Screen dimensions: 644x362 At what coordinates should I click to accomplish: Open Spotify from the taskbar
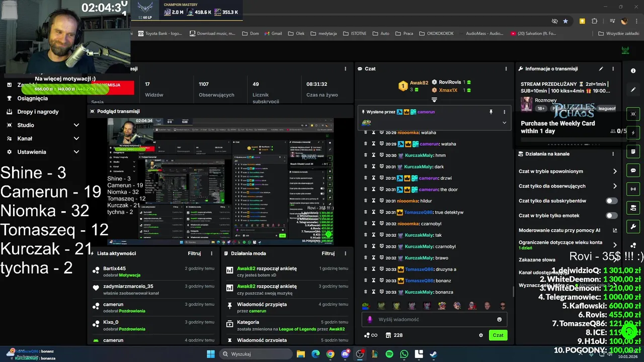coord(389,354)
